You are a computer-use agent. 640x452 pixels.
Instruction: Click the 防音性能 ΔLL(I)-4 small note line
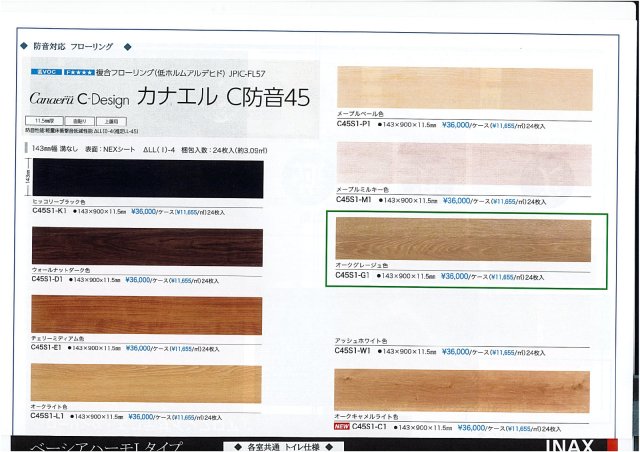coord(82,131)
